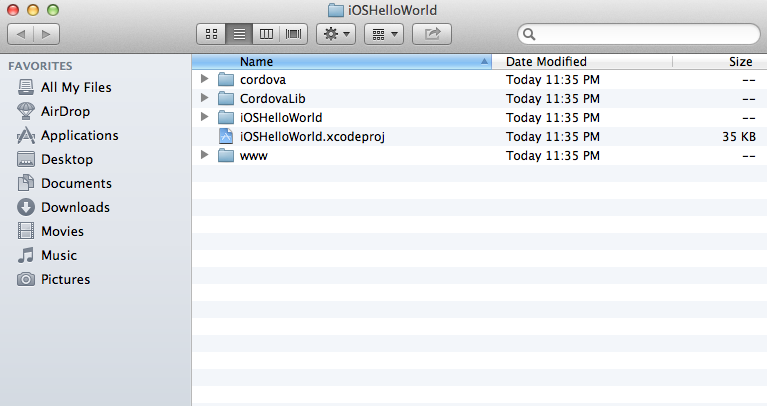Open Pictures in the sidebar
Viewport: 767px width, 406px height.
66,279
